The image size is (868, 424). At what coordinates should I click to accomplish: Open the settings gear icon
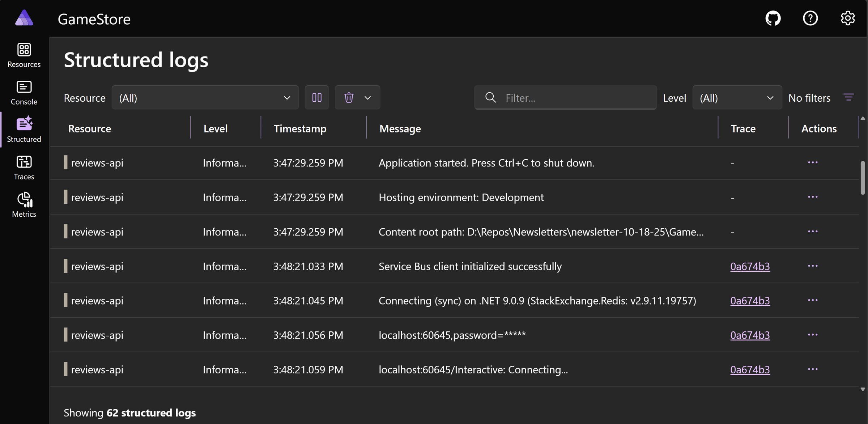pos(847,18)
